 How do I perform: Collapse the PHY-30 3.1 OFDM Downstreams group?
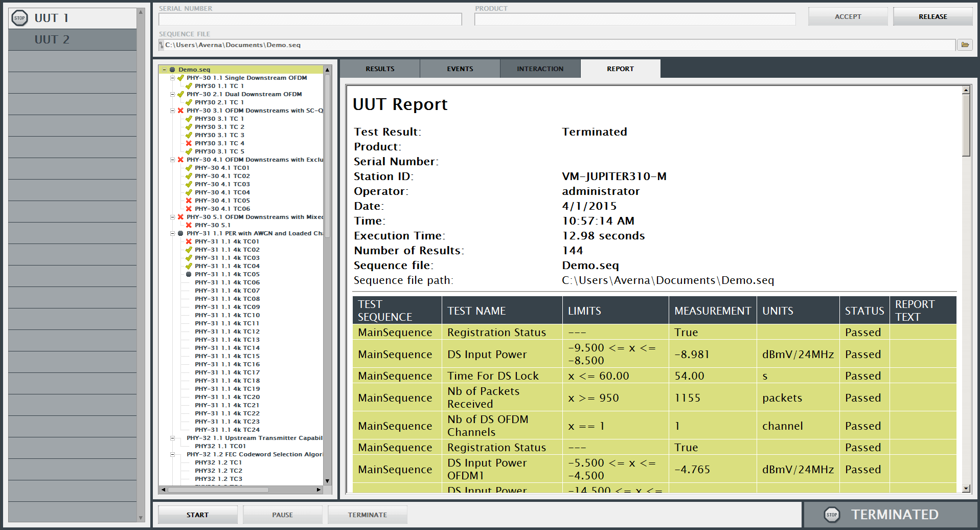172,111
